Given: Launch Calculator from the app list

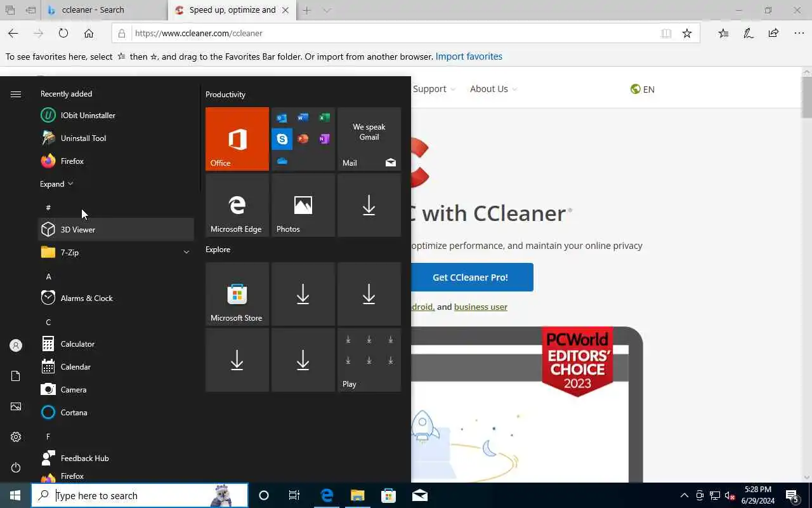Looking at the screenshot, I should (116, 344).
